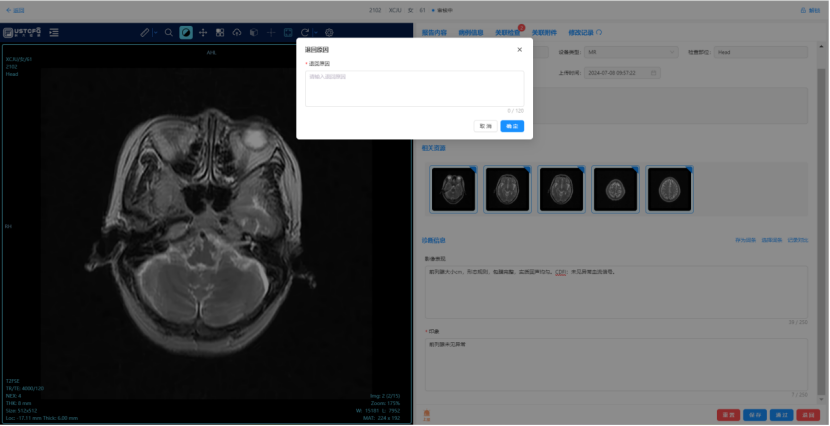Click the cloud upload icon
Viewport: 830px width, 426px height.
pos(236,33)
